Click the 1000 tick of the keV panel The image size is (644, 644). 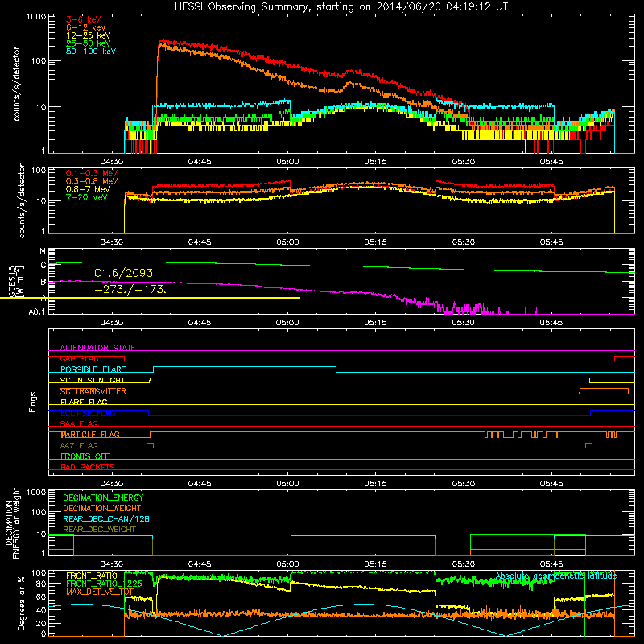point(36,17)
